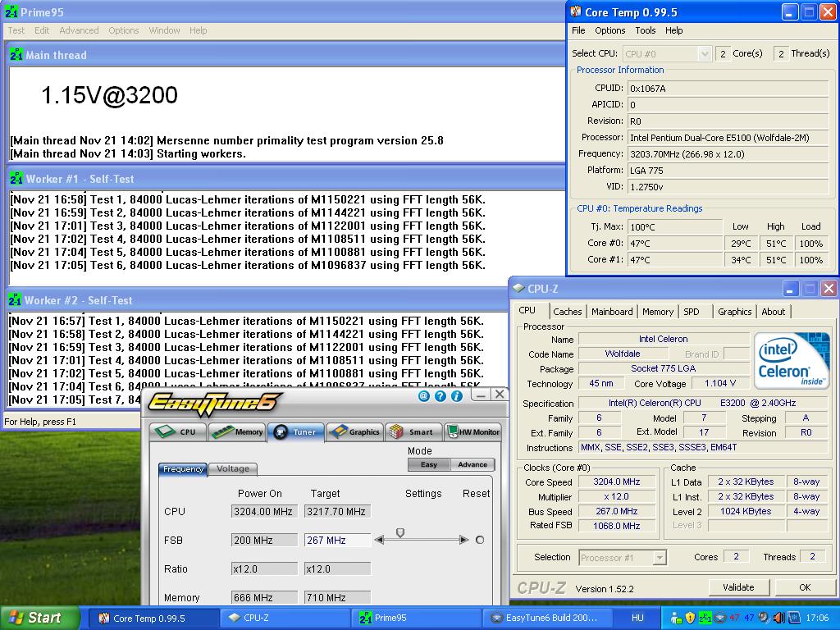This screenshot has width=840, height=630.
Task: Click the yellow security shield tray icon
Action: click(690, 618)
